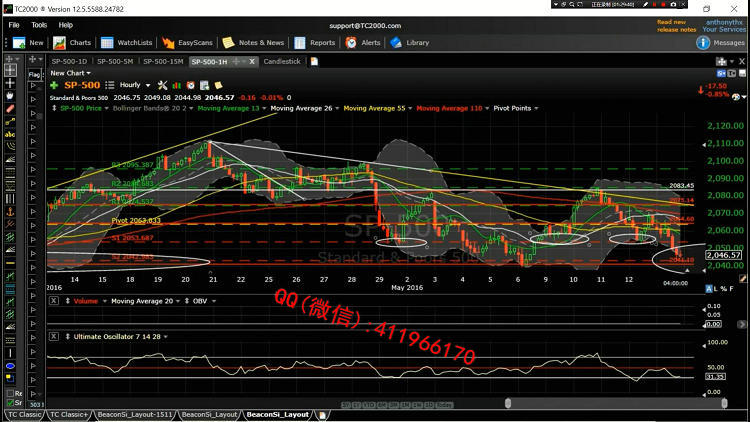Expand Moving Average 13 dropdown
Viewport: 750px width, 422px height.
tap(264, 109)
